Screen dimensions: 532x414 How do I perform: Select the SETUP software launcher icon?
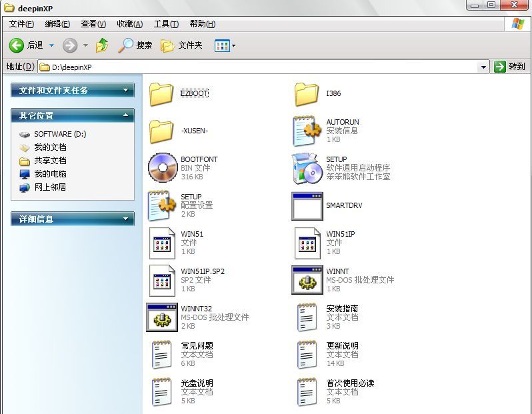pos(307,168)
